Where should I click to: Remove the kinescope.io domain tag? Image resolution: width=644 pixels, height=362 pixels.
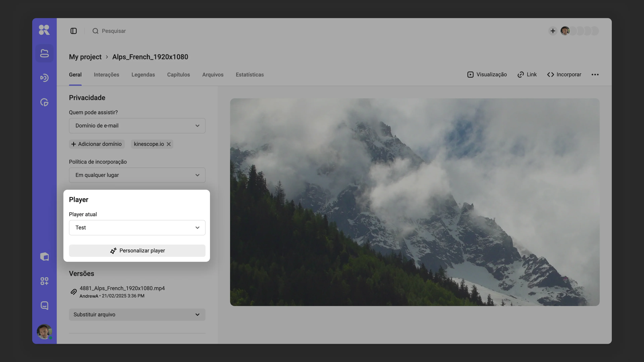(x=169, y=144)
